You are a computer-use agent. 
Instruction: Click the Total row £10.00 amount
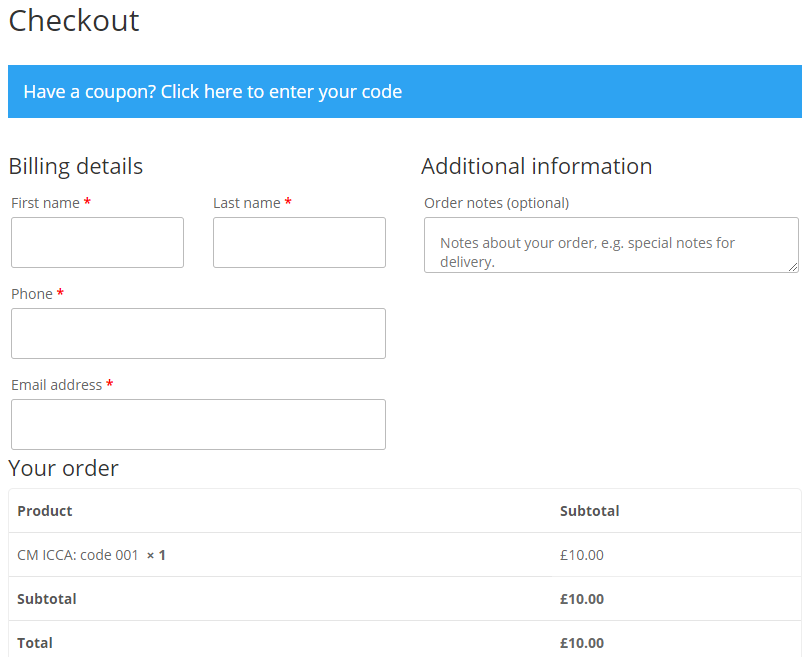point(582,643)
